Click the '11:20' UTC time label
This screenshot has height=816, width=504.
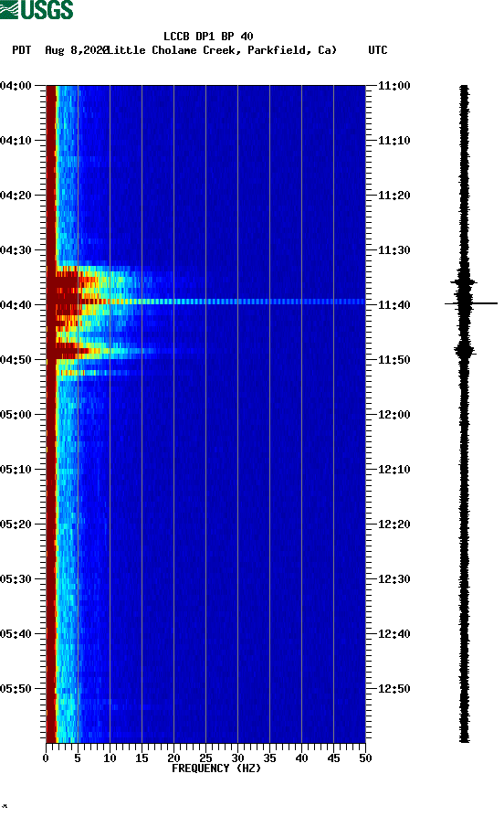point(394,196)
